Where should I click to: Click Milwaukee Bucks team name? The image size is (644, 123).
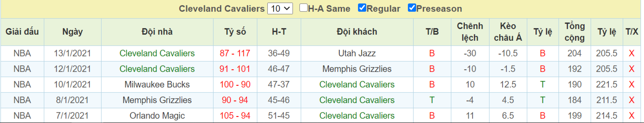pyautogui.click(x=157, y=84)
